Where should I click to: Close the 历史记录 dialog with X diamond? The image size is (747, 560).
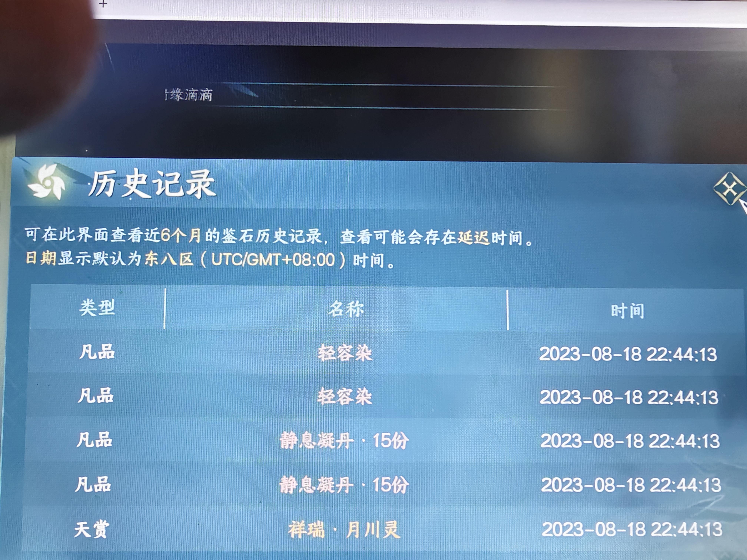[729, 188]
